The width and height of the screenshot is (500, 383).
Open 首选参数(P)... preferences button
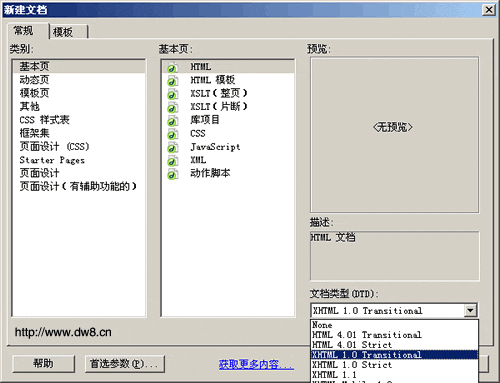point(125,363)
